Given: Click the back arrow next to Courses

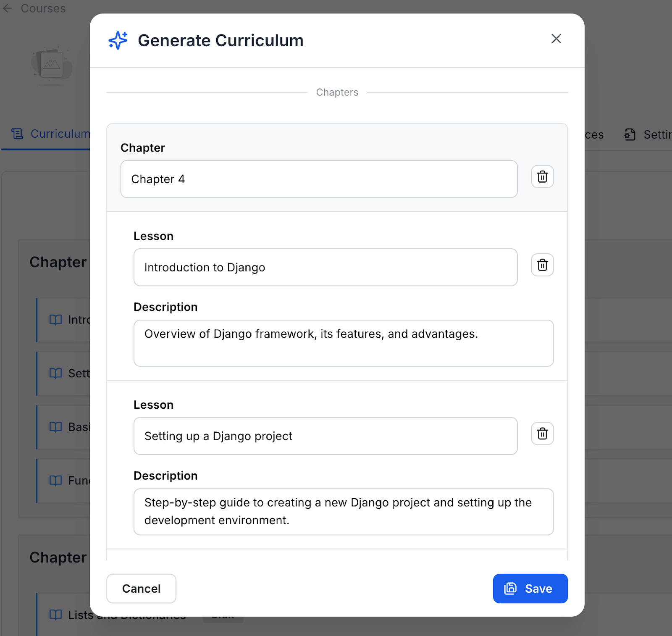Looking at the screenshot, I should click(x=8, y=8).
